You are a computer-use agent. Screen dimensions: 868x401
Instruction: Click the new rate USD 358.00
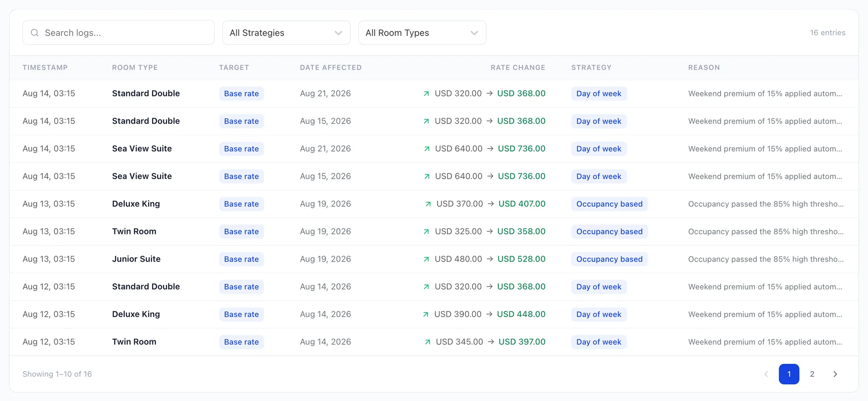521,231
